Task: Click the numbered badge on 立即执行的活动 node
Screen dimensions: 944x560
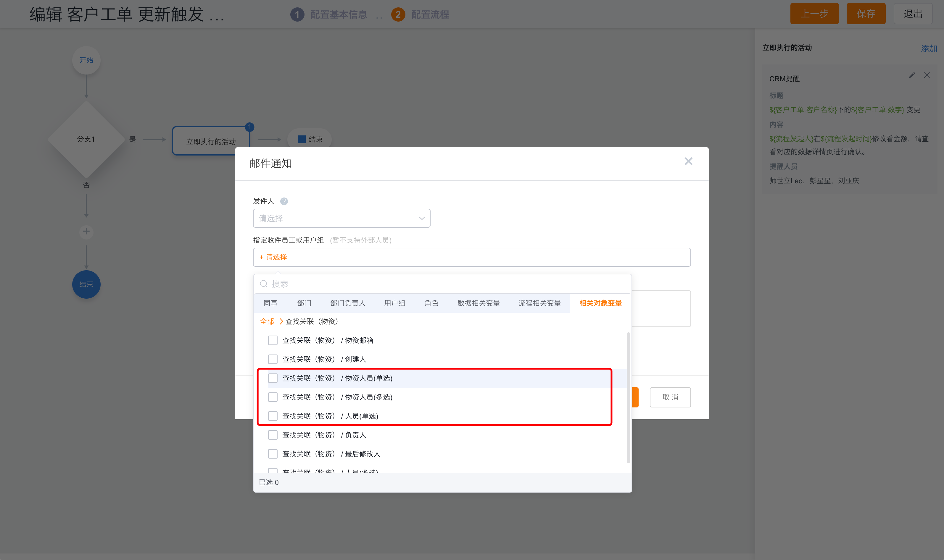Action: click(249, 127)
